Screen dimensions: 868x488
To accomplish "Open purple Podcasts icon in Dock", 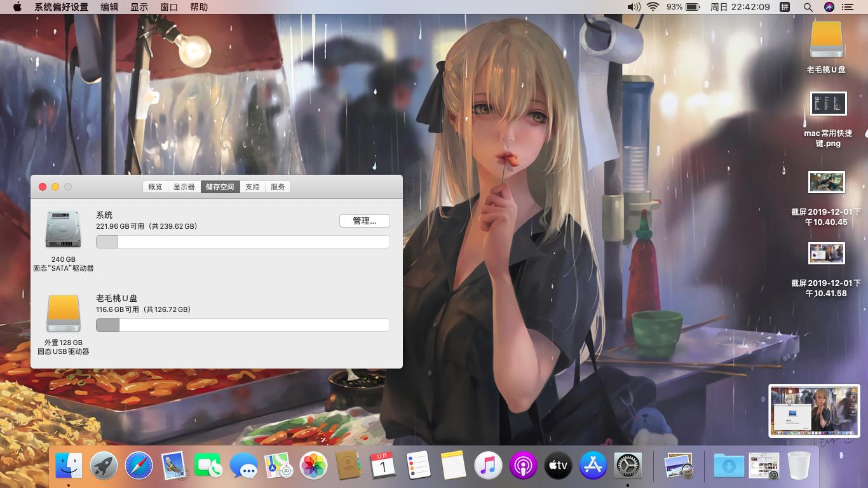I will [523, 466].
